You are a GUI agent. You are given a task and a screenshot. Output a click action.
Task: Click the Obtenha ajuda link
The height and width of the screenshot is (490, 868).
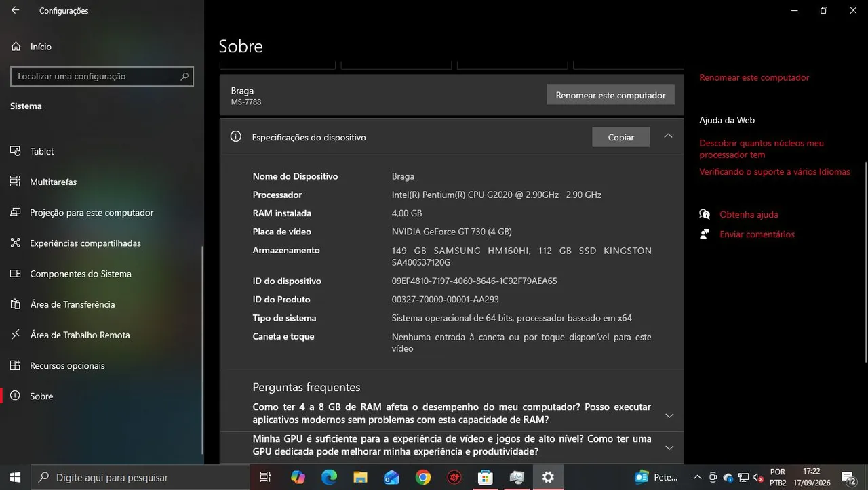coord(749,214)
